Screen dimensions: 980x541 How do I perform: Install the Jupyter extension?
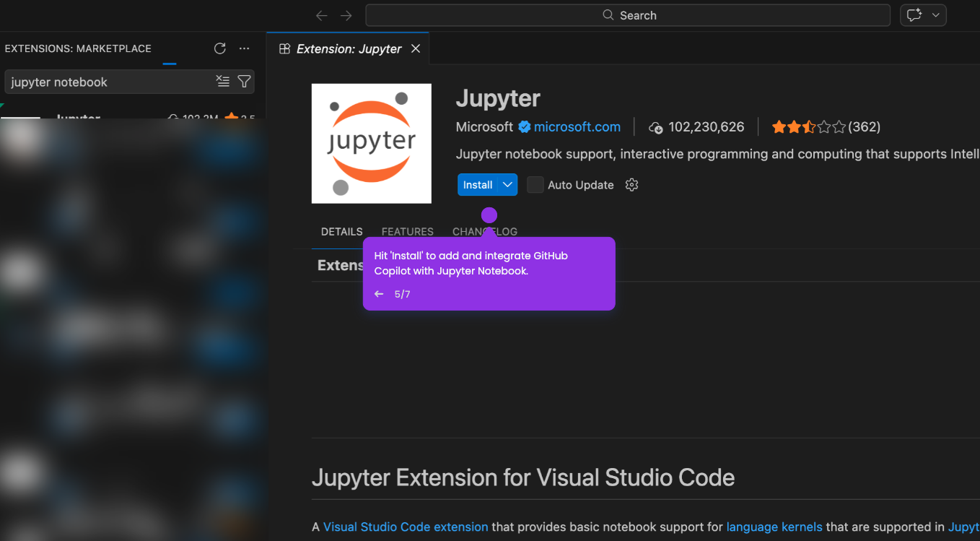(x=478, y=185)
